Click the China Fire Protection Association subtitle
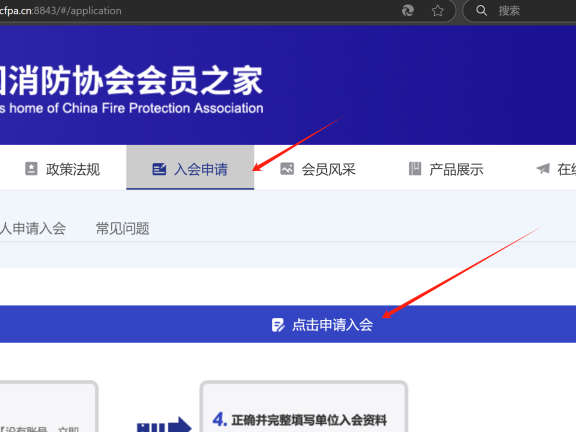This screenshot has height=432, width=576. pyautogui.click(x=131, y=108)
